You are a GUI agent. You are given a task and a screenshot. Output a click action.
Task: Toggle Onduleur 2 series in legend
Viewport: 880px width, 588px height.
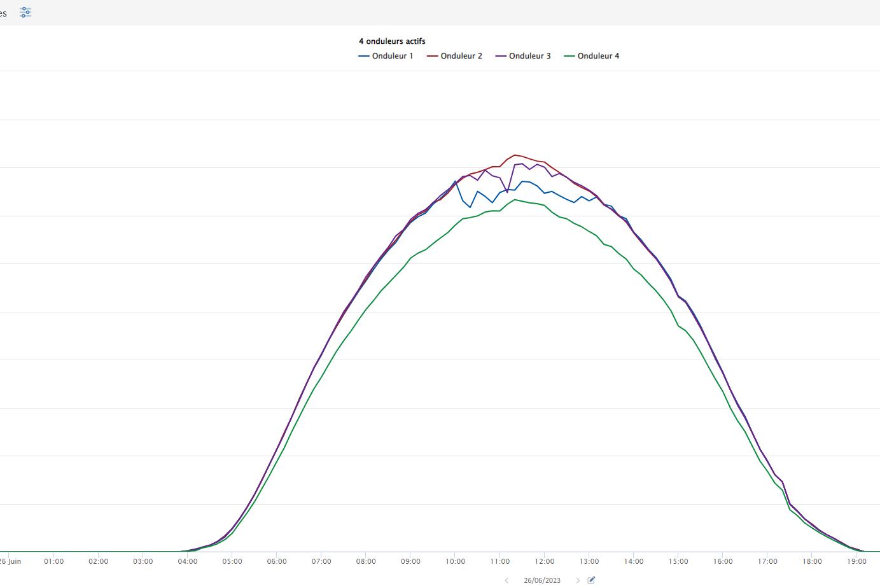(454, 56)
